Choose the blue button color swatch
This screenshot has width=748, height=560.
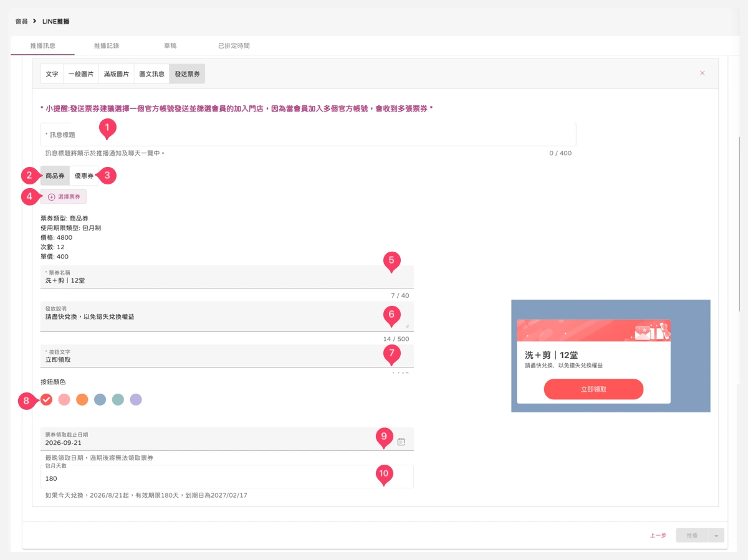(100, 399)
